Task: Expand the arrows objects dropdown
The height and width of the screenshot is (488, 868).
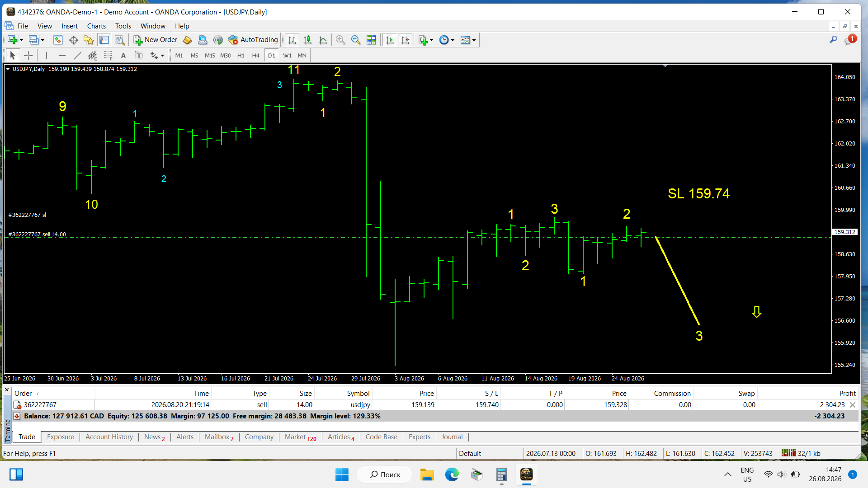Action: [x=162, y=56]
